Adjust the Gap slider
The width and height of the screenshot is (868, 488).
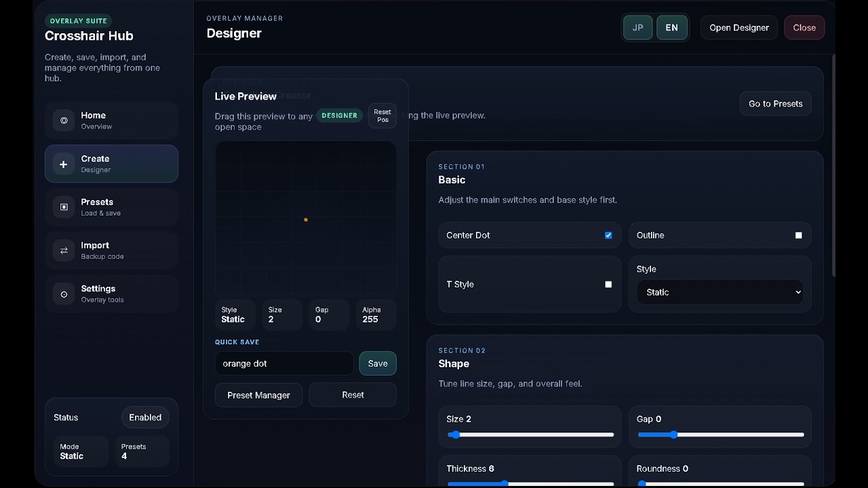point(720,434)
